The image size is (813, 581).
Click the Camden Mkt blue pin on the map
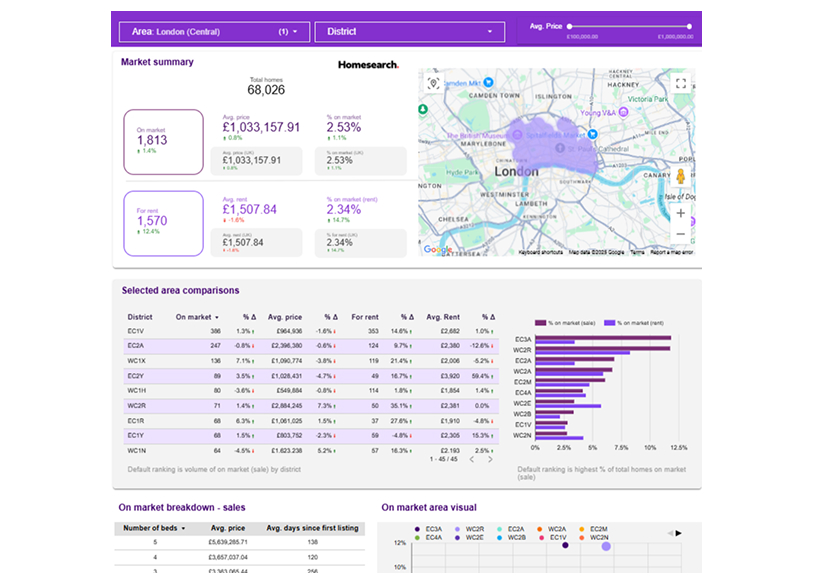tap(488, 82)
